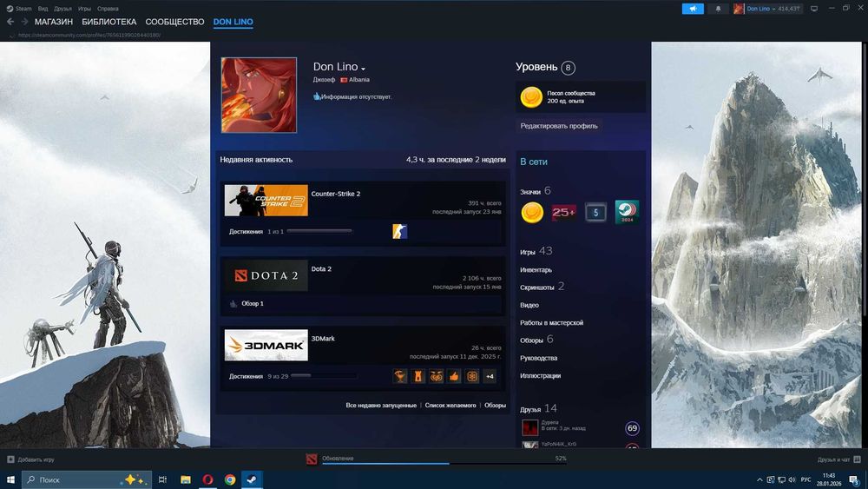Click the Steam taskbar icon

pos(252,479)
